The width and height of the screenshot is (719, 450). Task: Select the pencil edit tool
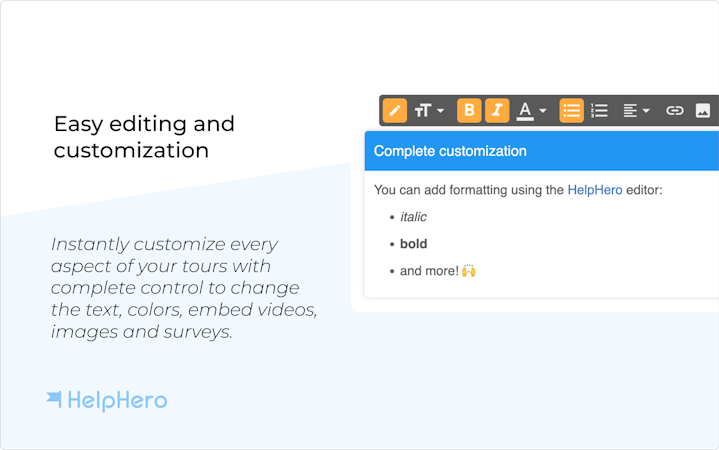tap(395, 111)
